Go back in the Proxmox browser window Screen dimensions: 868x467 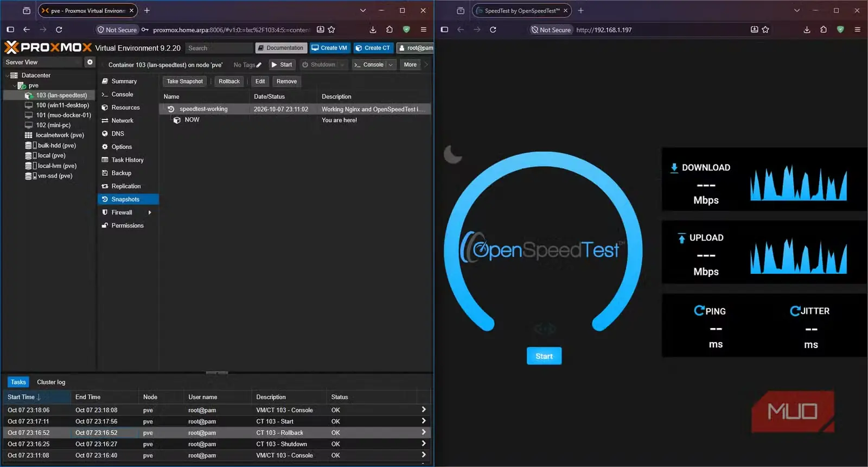point(27,30)
